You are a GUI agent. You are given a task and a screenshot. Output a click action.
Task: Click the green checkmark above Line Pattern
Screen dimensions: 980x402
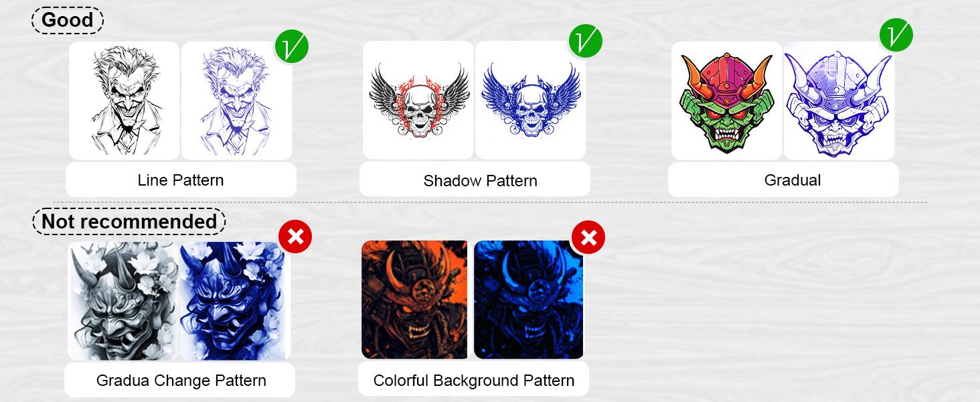(292, 46)
